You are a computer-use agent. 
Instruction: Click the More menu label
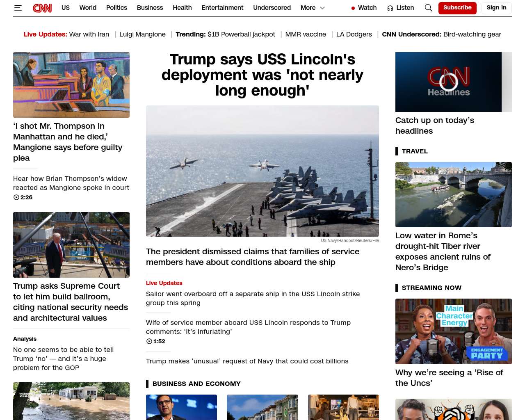[308, 8]
